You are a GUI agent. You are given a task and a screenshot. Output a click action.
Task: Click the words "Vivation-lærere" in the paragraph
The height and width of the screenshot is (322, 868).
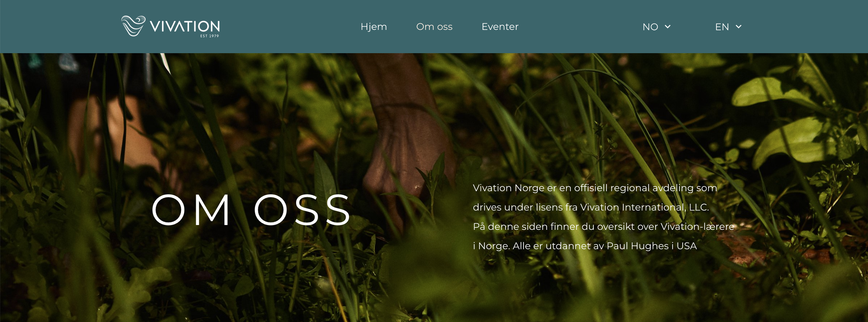pyautogui.click(x=697, y=227)
